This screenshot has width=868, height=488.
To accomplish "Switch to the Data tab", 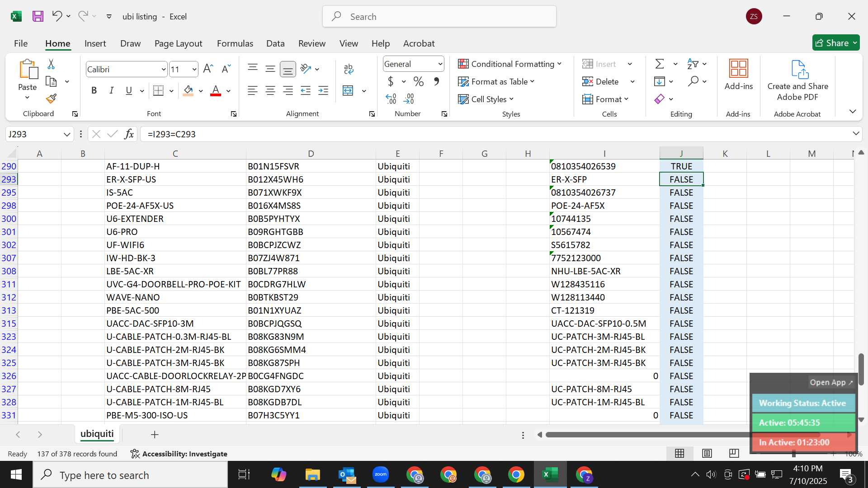I will [x=275, y=43].
